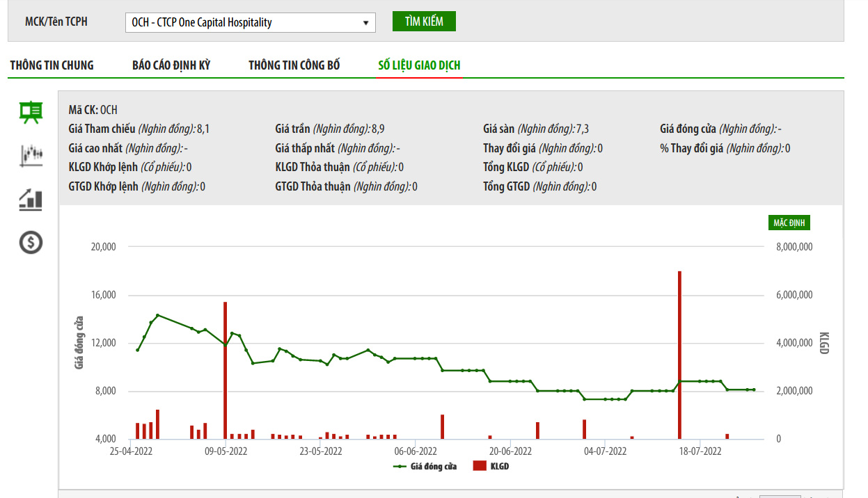Switch to the candlestick chart icon
This screenshot has height=498, width=868.
[x=31, y=155]
